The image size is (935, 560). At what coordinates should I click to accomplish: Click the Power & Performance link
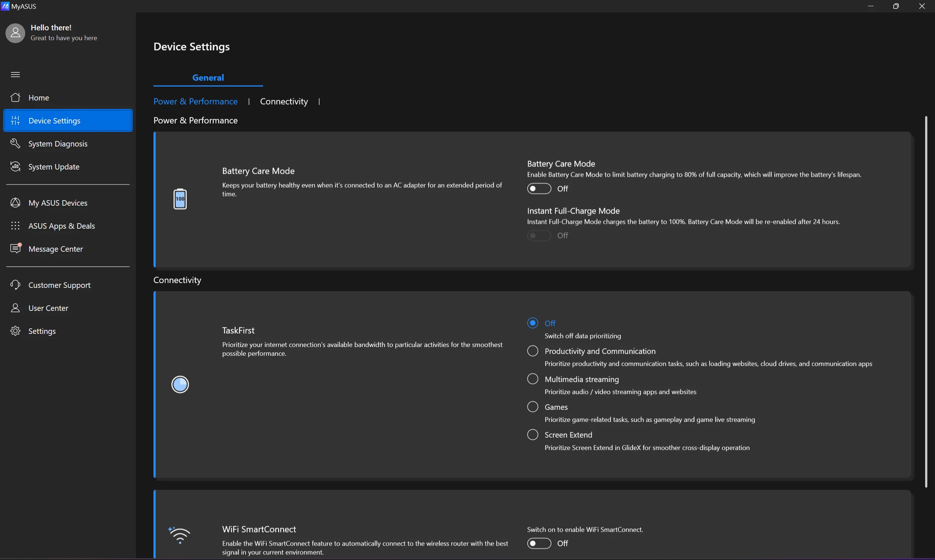coord(195,102)
